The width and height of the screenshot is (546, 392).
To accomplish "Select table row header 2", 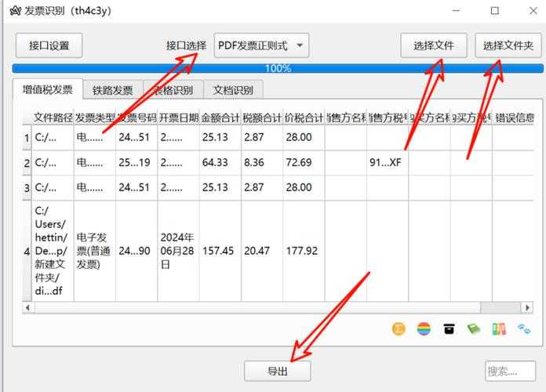I will pyautogui.click(x=27, y=162).
